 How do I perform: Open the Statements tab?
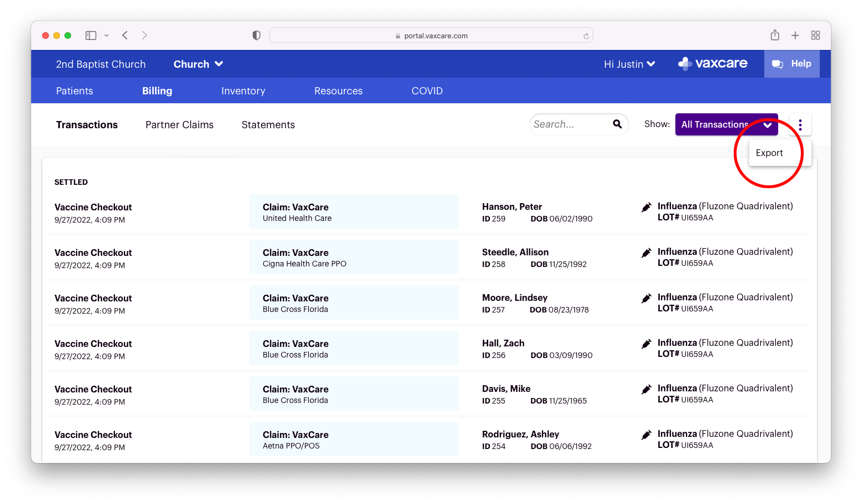click(x=268, y=125)
